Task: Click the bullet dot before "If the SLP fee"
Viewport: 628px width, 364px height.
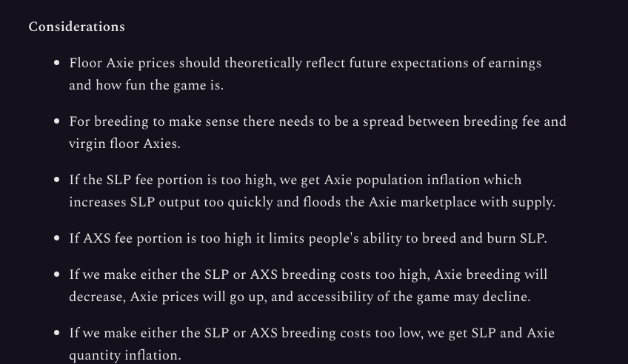Action: tap(57, 180)
